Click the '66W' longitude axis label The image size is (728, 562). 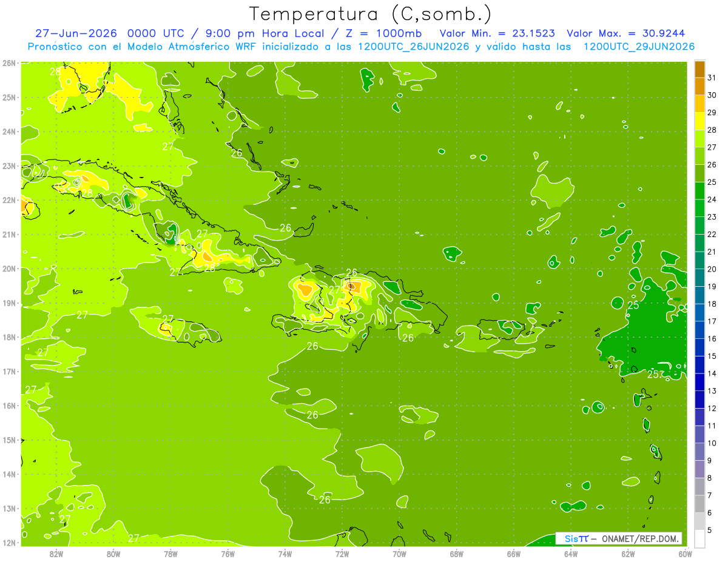(513, 554)
